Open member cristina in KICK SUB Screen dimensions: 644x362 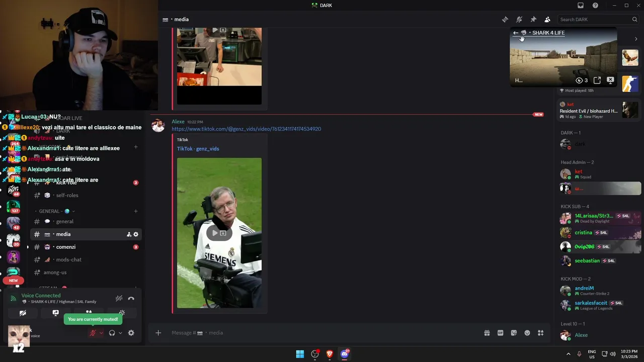[x=599, y=233]
